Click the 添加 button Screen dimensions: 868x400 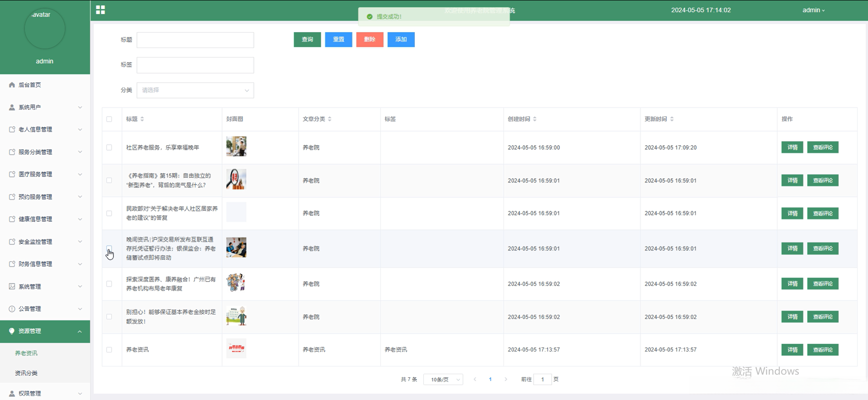(x=401, y=39)
